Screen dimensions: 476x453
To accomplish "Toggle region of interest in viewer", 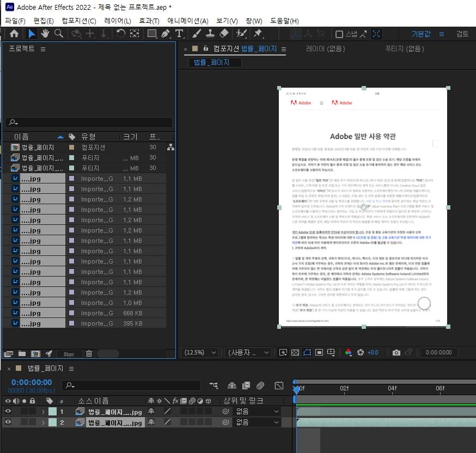I will (319, 352).
